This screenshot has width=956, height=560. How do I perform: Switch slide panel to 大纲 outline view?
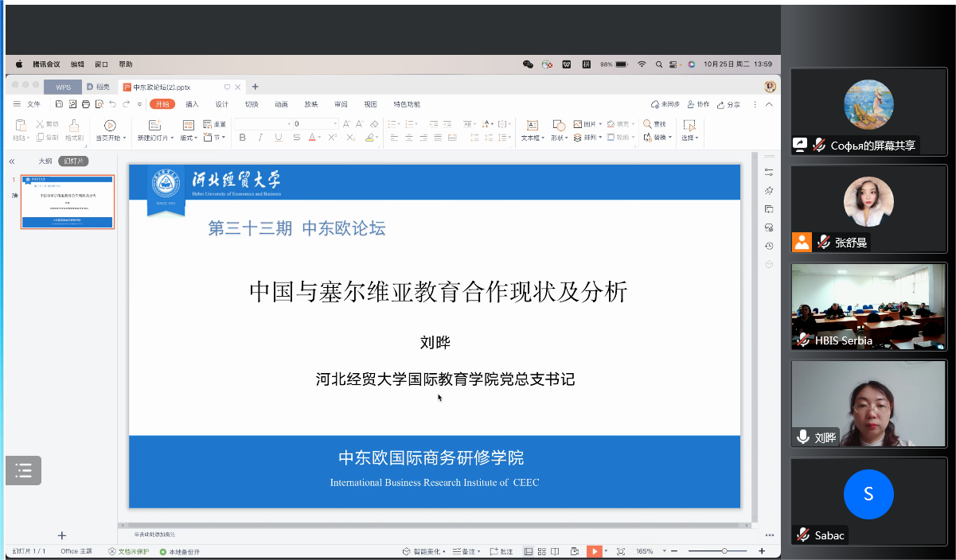(x=45, y=161)
